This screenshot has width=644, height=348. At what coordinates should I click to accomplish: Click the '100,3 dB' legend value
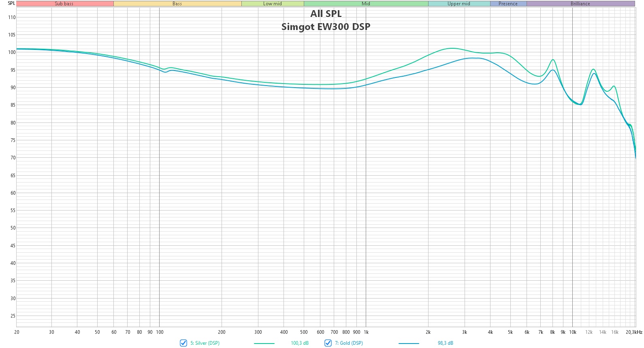pos(300,343)
